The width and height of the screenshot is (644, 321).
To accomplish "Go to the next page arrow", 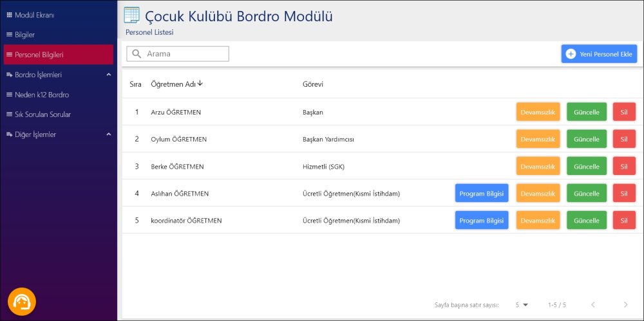I will [x=625, y=304].
